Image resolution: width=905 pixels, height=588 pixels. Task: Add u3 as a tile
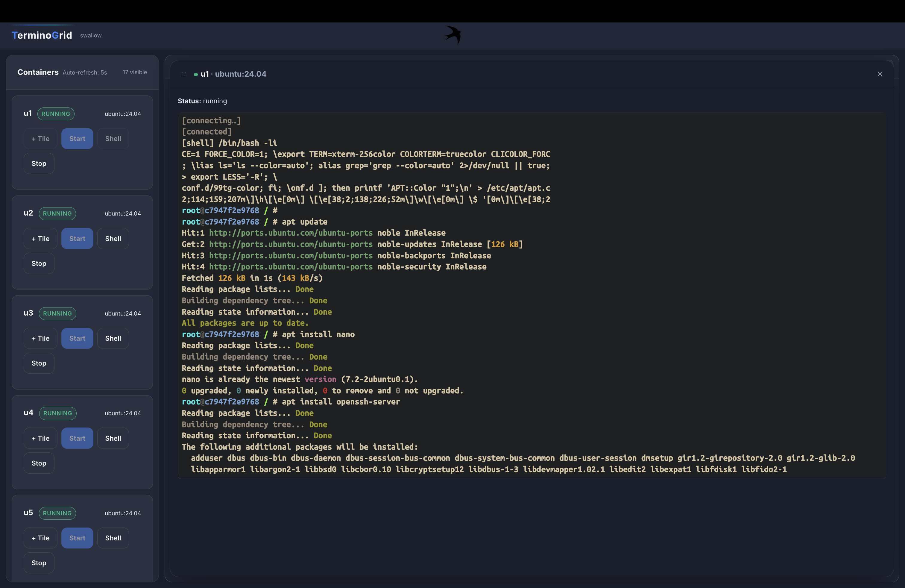coord(40,339)
